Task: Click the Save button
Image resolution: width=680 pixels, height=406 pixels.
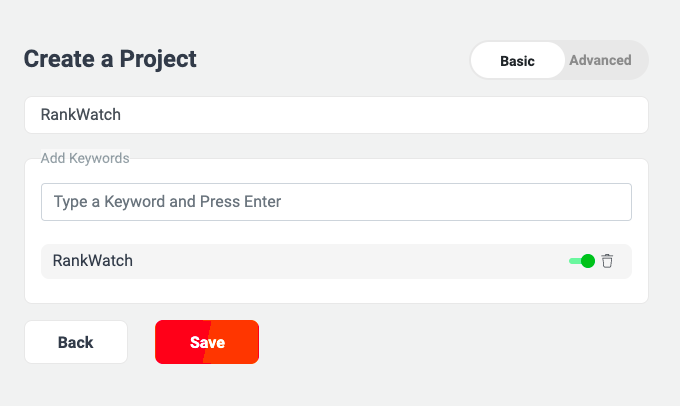Action: 207,342
